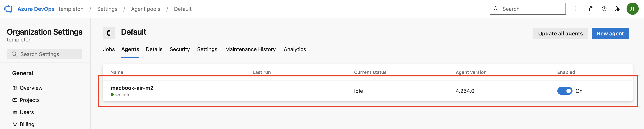Sort the agents by Name column header
The height and width of the screenshot is (129, 644).
pos(117,72)
